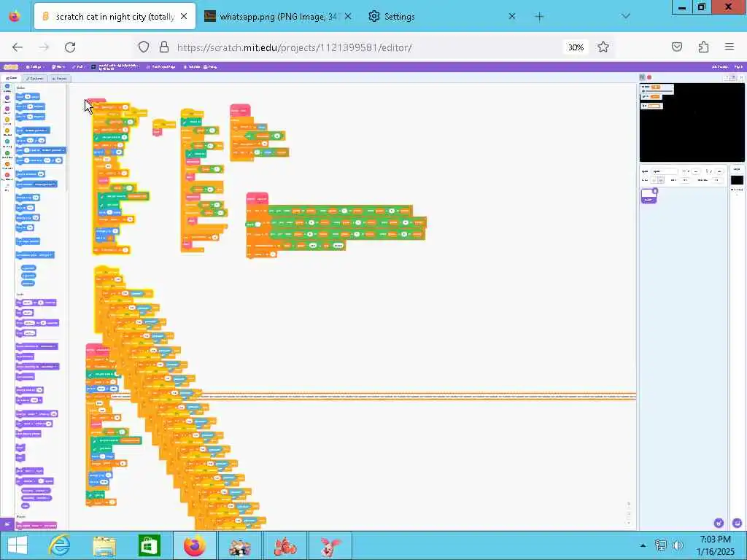
Task: Open the Windows Start menu
Action: tap(18, 545)
